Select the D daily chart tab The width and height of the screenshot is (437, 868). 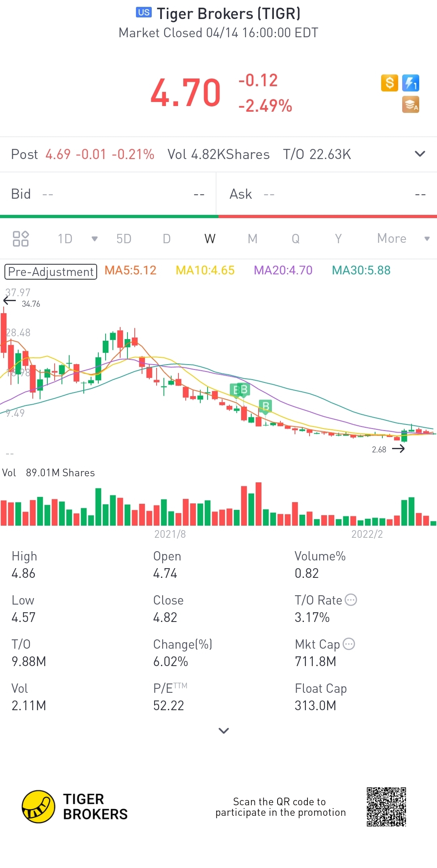(x=167, y=239)
